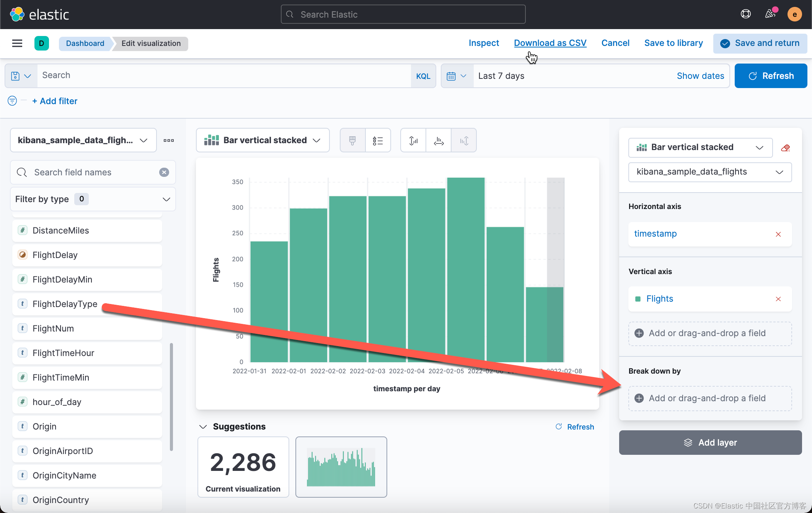This screenshot has width=812, height=513.
Task: Clear the field names search box
Action: pyautogui.click(x=164, y=172)
